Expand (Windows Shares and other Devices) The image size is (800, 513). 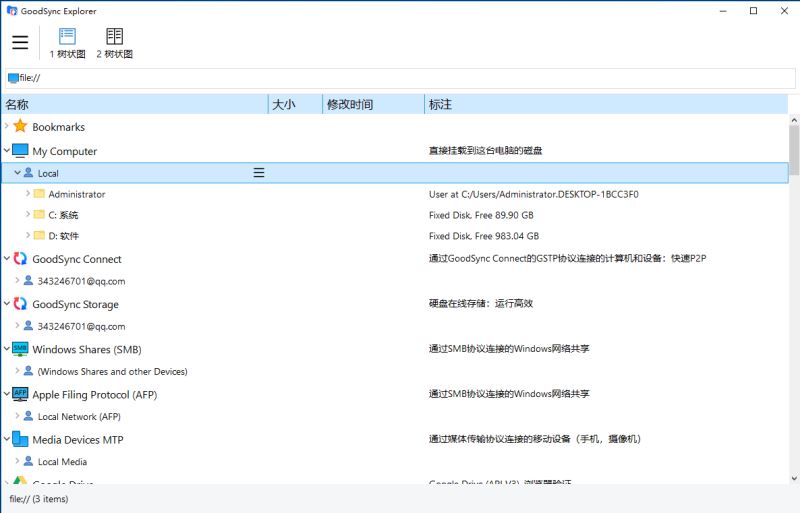coord(17,371)
